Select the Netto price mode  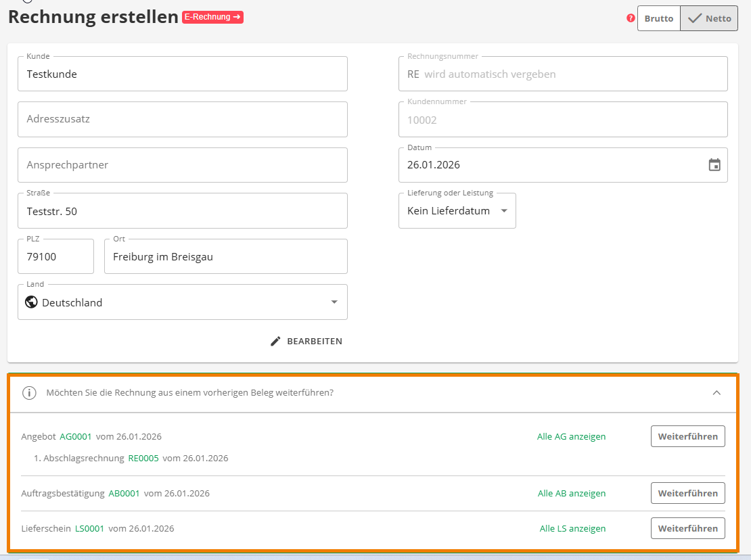(x=709, y=19)
